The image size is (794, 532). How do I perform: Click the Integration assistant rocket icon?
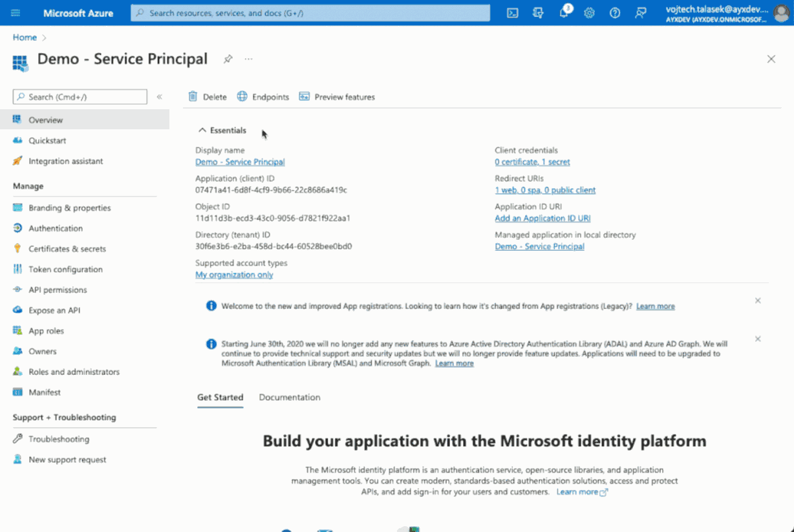(17, 161)
